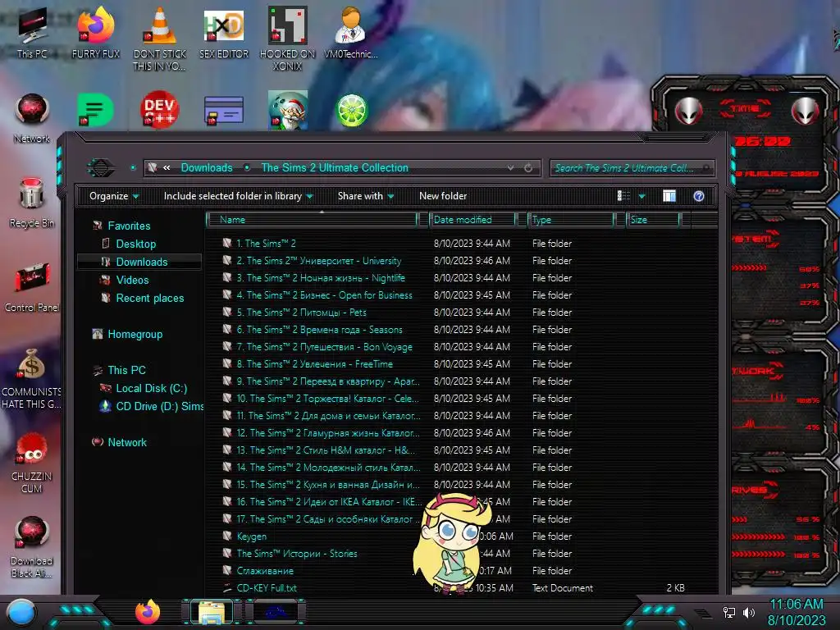The width and height of the screenshot is (840, 630).
Task: Select Videos in navigation pane
Action: pos(132,281)
